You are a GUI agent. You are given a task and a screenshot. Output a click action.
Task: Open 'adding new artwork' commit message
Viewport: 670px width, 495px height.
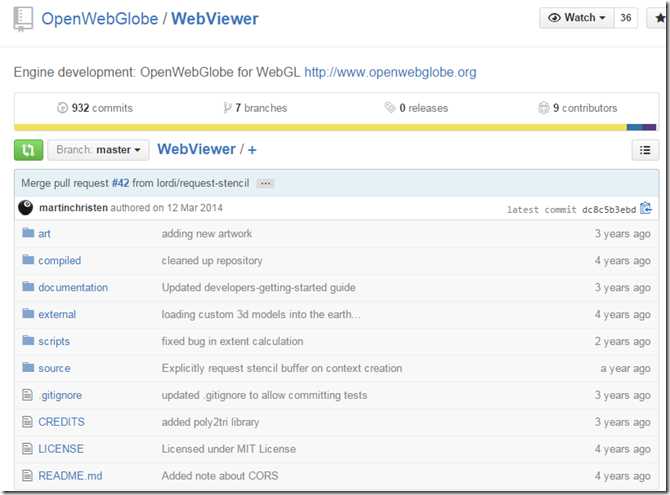coord(207,234)
